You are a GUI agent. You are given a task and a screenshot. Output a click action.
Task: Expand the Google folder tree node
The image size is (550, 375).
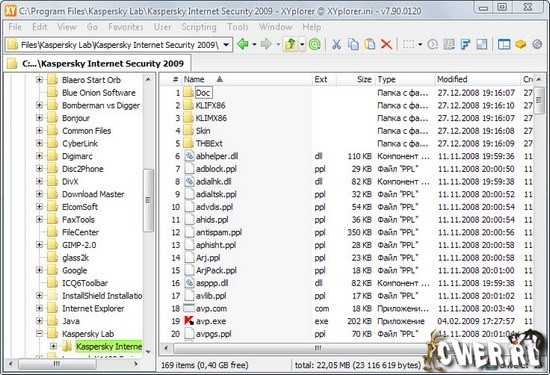coord(39,270)
